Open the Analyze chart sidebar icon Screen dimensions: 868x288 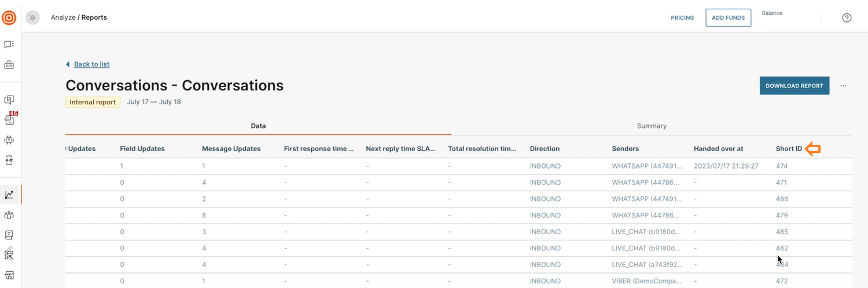(9, 195)
